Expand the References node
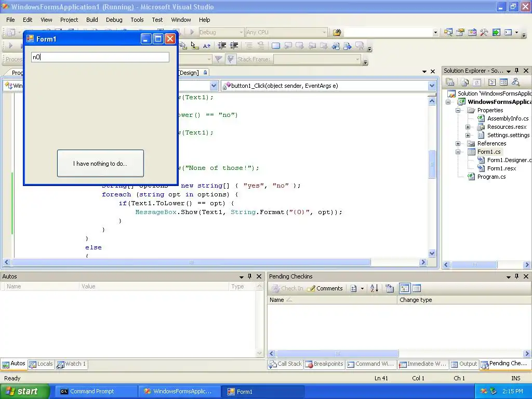 pyautogui.click(x=458, y=143)
